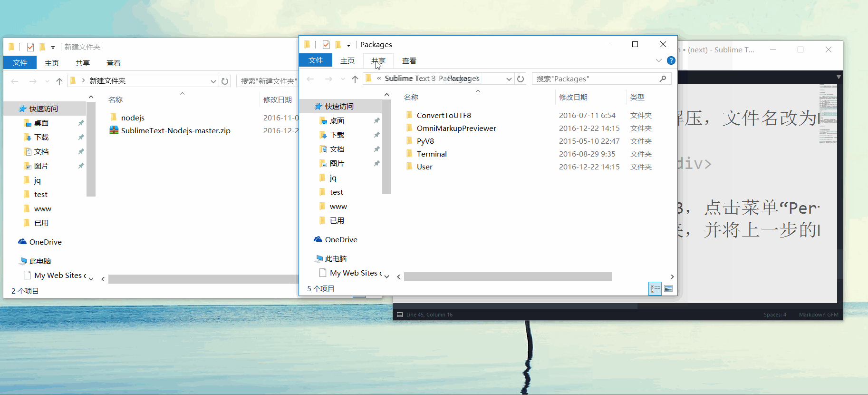The image size is (868, 395).
Task: Click the Packages sidebar vertical scrollbar
Action: 387,147
